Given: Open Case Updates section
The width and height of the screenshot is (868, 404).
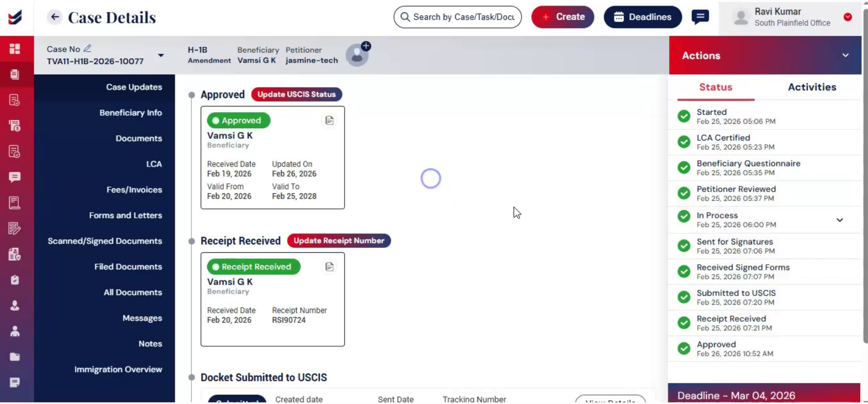Looking at the screenshot, I should [134, 87].
